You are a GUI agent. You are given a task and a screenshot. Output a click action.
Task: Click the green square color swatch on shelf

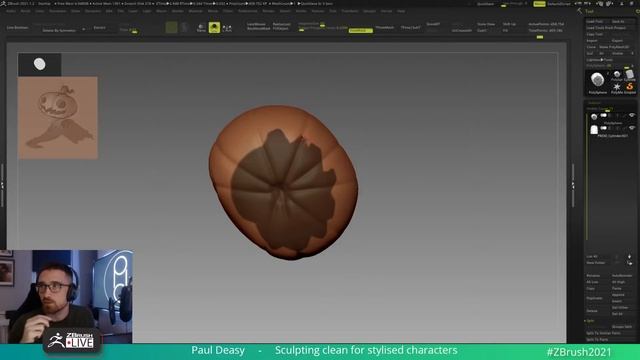[171, 27]
